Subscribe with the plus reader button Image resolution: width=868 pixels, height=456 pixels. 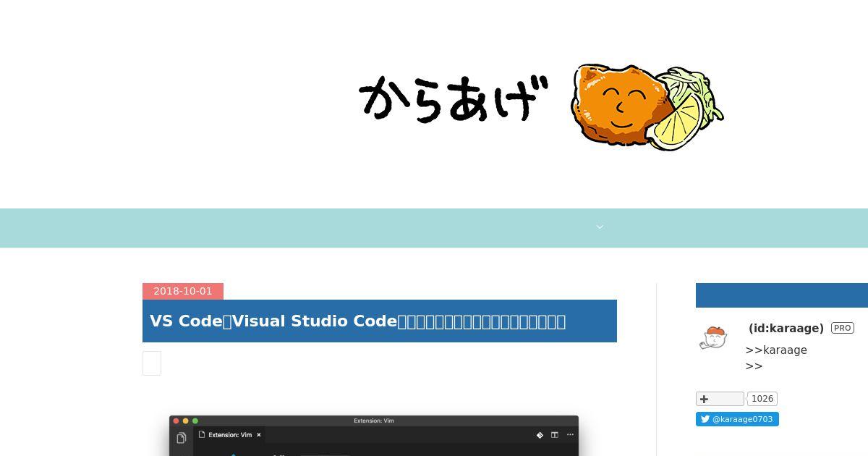(720, 399)
